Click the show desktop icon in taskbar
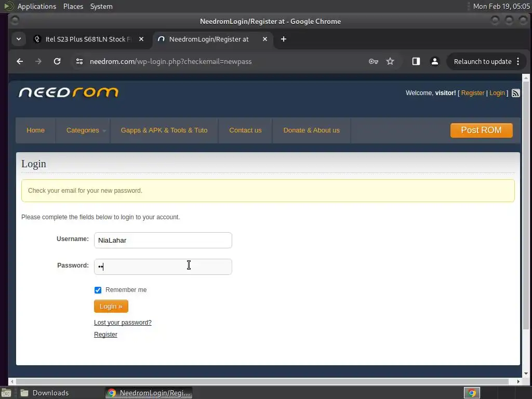The height and width of the screenshot is (399, 532). [6, 393]
